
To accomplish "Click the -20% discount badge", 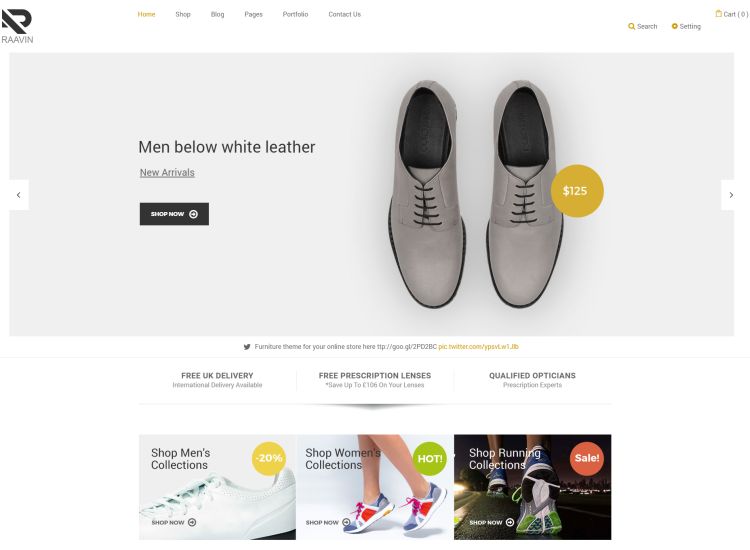I will 269,458.
